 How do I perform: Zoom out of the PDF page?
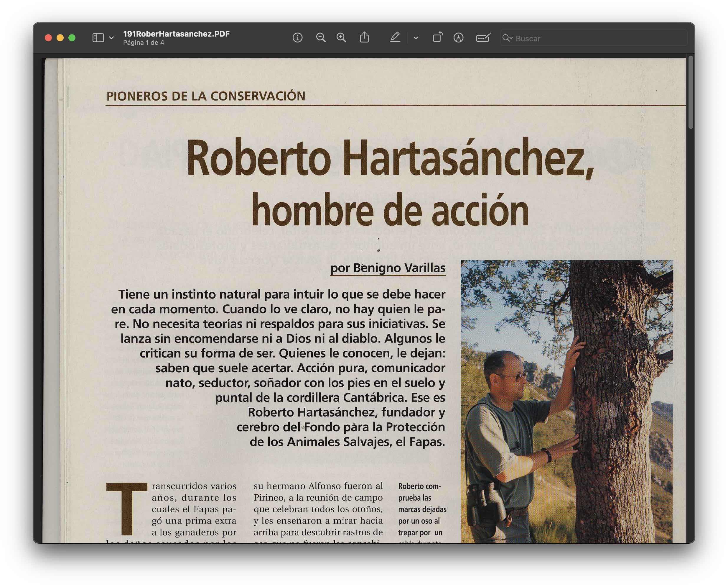(321, 37)
